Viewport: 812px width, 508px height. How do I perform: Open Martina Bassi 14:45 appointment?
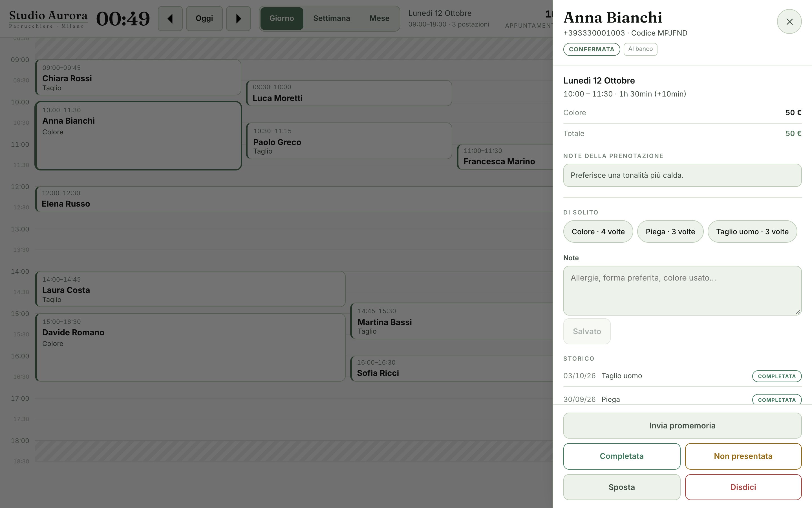tap(451, 321)
